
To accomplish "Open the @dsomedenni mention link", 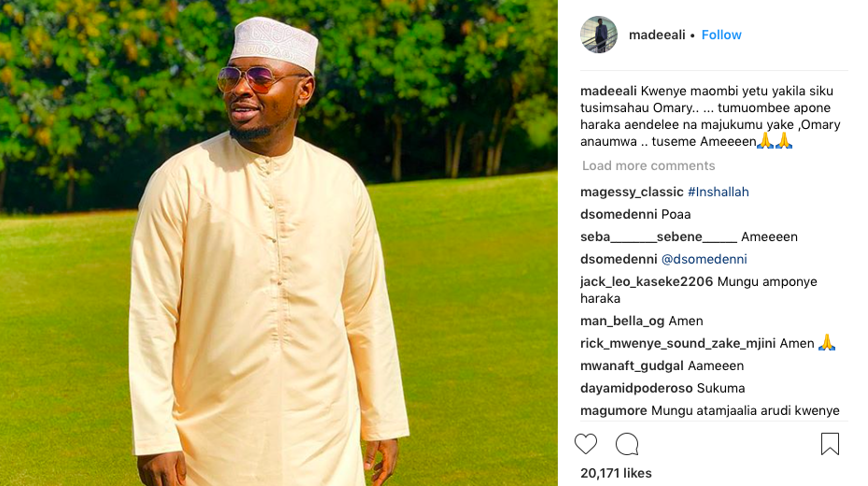I will point(704,259).
